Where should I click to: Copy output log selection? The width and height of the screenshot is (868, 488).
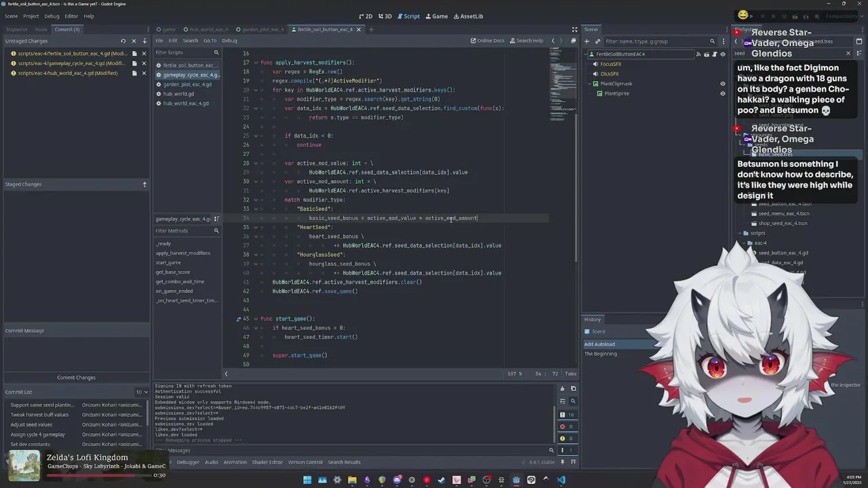[x=573, y=388]
